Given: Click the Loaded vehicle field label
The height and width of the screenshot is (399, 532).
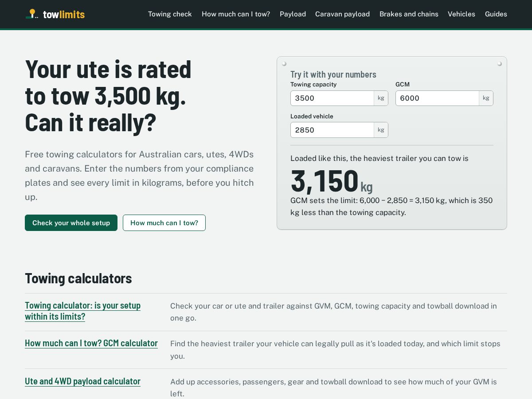Looking at the screenshot, I should click(x=312, y=116).
